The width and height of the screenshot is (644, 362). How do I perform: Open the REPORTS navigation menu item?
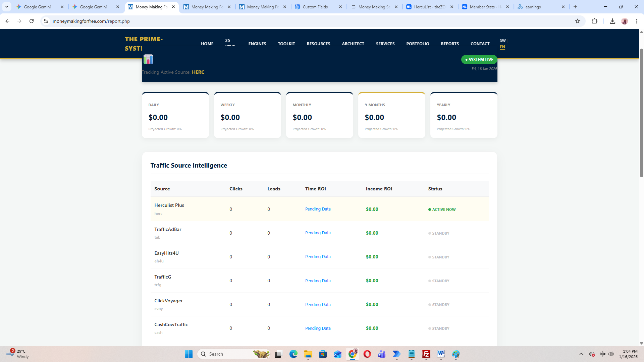click(x=449, y=44)
